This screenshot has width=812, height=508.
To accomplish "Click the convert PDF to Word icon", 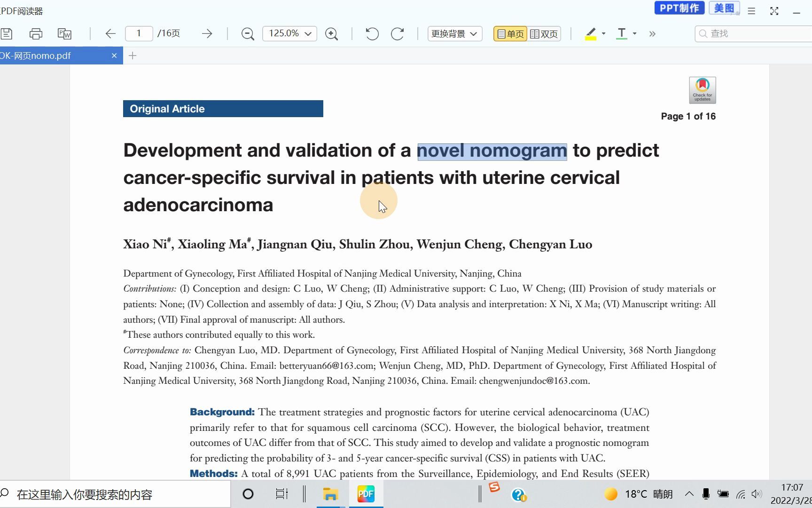I will 64,33.
